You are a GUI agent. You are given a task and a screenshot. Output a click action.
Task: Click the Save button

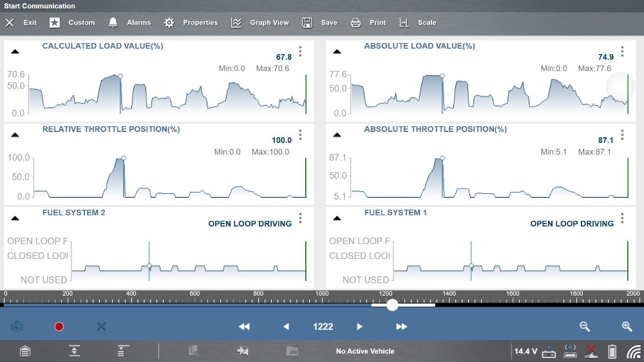coord(320,23)
